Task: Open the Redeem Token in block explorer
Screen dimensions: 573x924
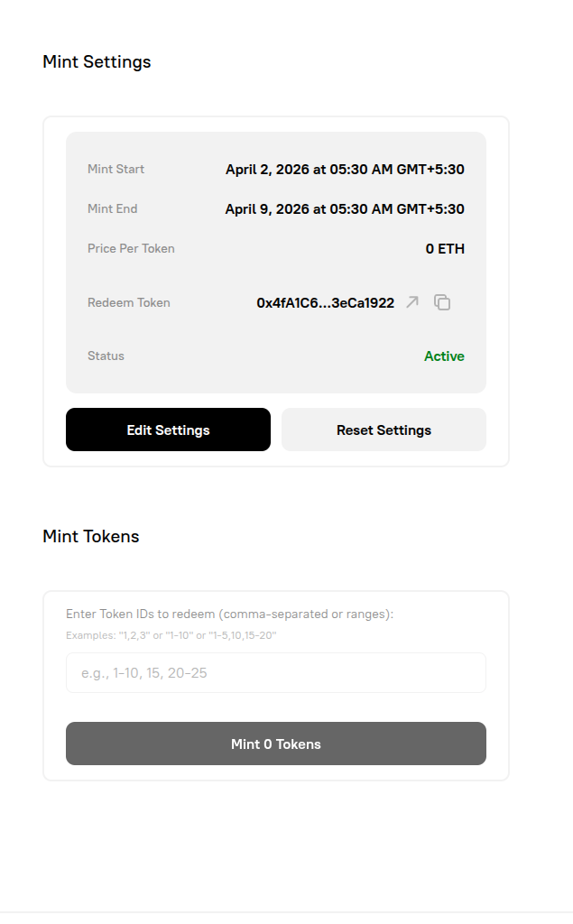Action: [x=411, y=302]
